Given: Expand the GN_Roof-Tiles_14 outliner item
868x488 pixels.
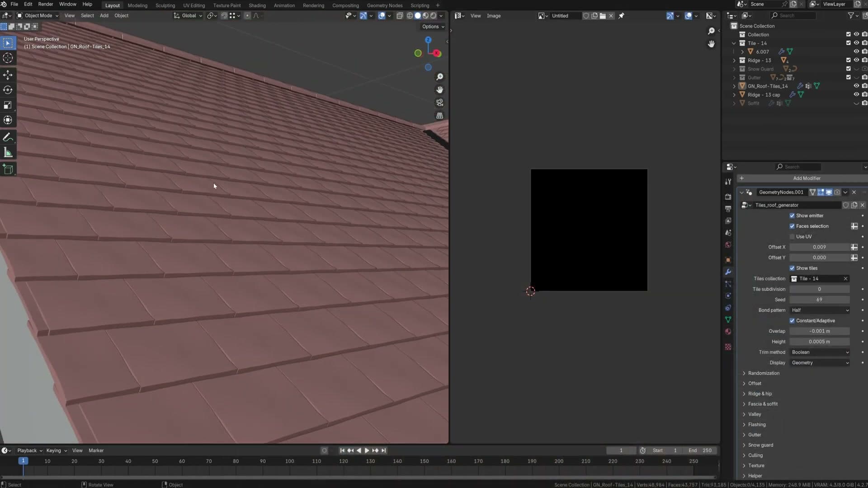Looking at the screenshot, I should 734,86.
